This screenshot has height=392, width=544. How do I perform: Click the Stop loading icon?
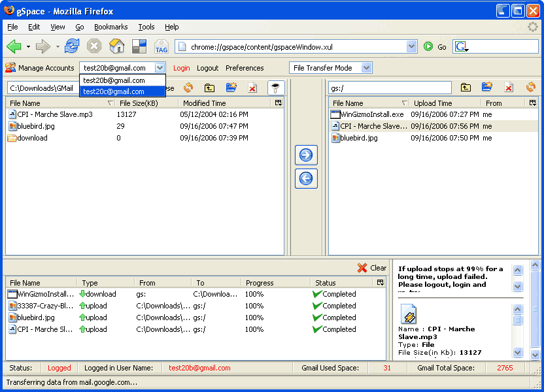(94, 46)
